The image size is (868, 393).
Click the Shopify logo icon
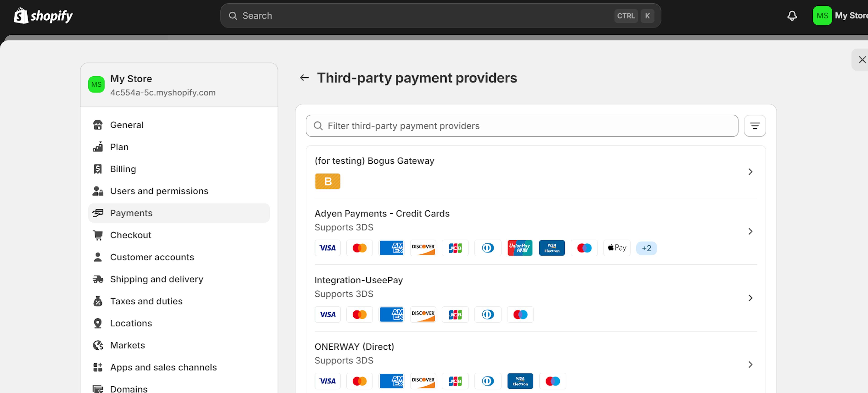click(20, 16)
